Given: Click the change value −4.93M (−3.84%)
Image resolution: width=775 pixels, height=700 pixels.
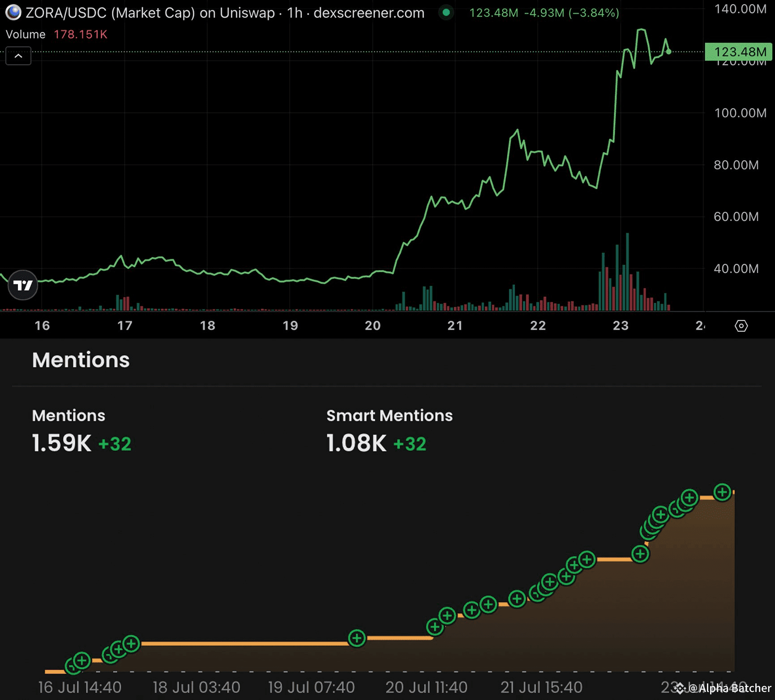Looking at the screenshot, I should (x=572, y=13).
